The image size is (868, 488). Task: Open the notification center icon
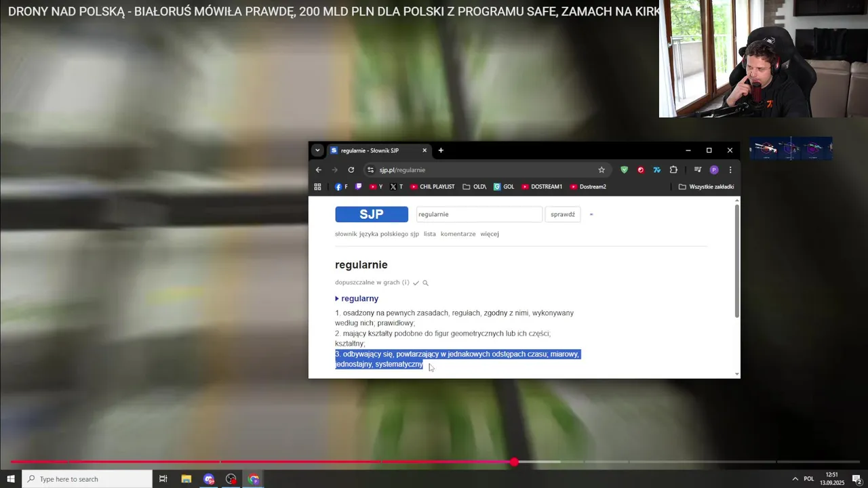[856, 479]
